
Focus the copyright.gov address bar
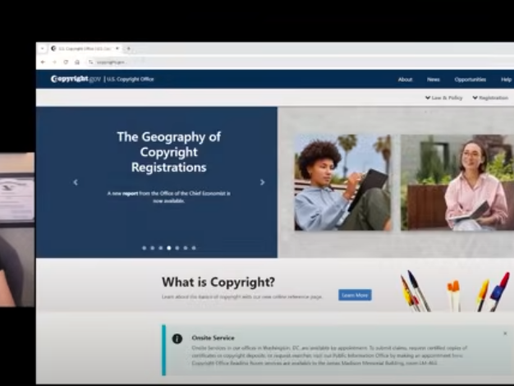(x=300, y=62)
